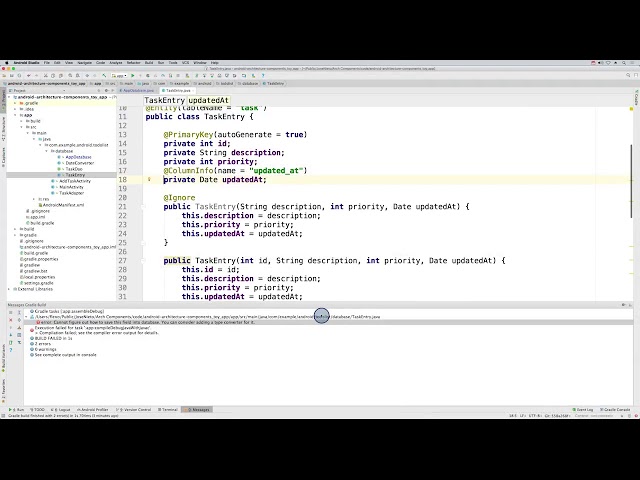Click red X close icon in Messages panel

(x=11, y=320)
